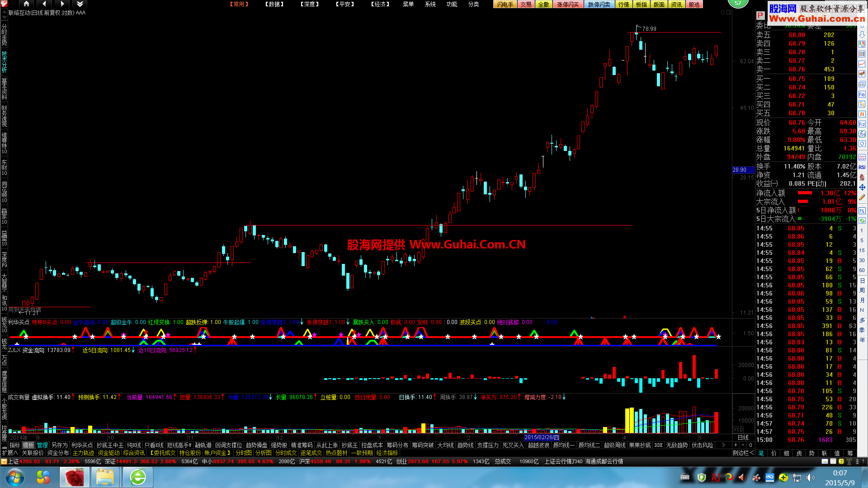
Task: Select the 周 weekly period in sidebar
Action: click(x=862, y=290)
